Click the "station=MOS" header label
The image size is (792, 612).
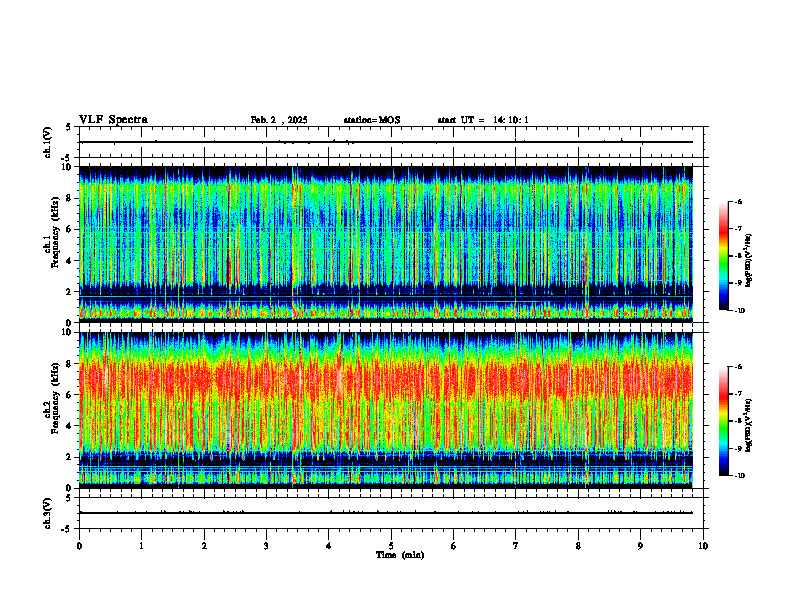[372, 120]
